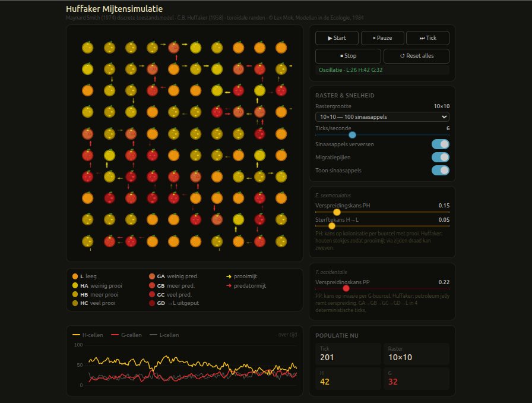Click Reset alles button

point(416,56)
